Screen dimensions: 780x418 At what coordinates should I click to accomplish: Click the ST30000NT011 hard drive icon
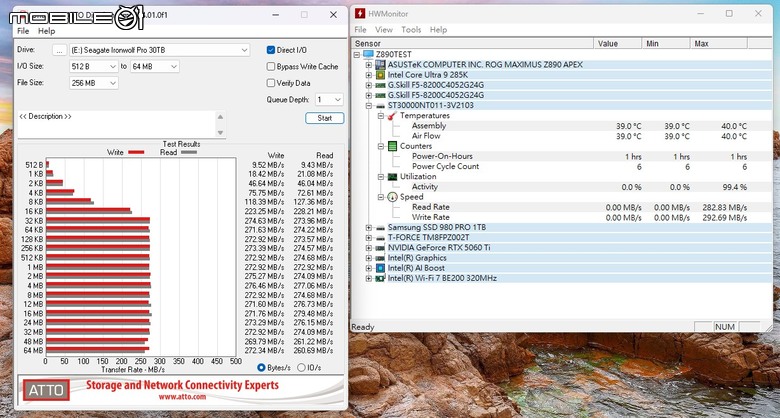tap(380, 105)
